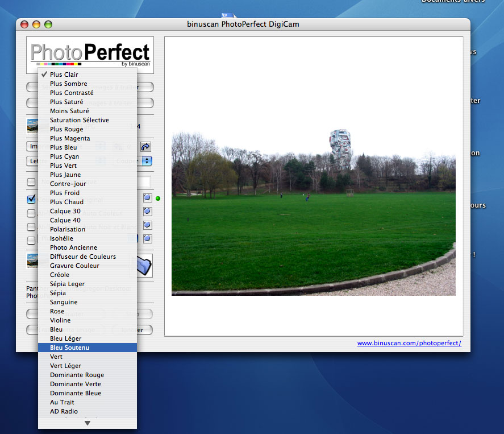Screen dimensions: 504x434
Task: Pick the Plus Contrasté option
Action: pyautogui.click(x=88, y=93)
